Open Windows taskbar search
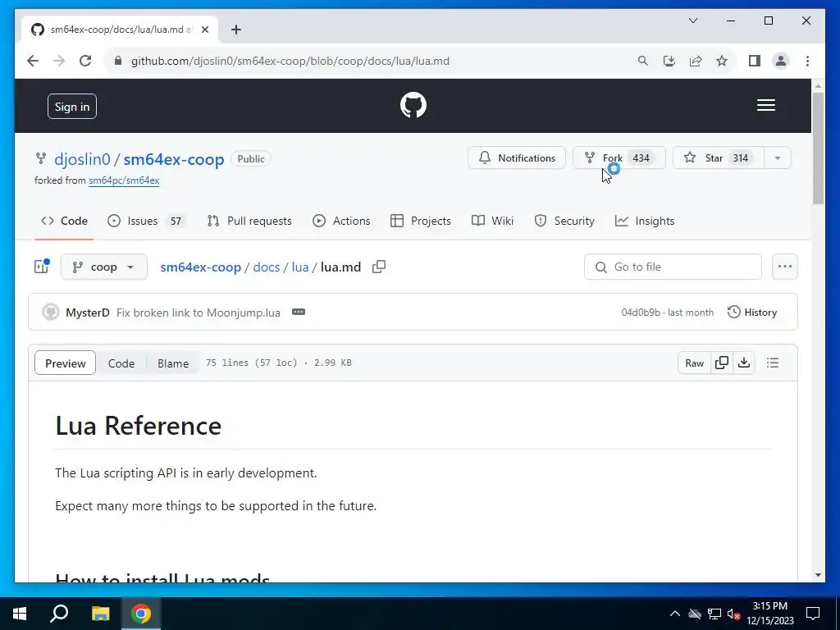 [59, 614]
